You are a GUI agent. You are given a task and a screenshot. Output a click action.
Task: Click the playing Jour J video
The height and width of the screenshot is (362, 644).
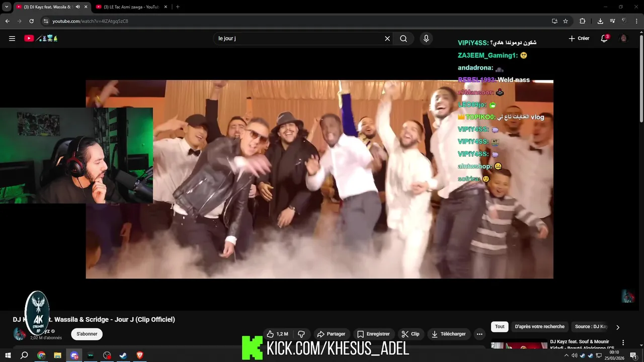(x=319, y=179)
